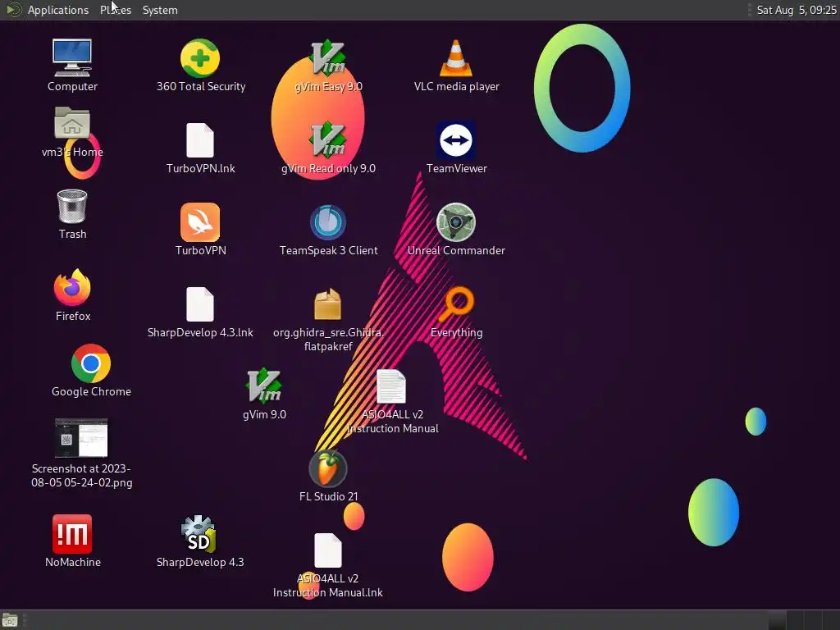
Task: Click the ASIO4ALL v2 Instruction Manual document icon
Action: (391, 386)
